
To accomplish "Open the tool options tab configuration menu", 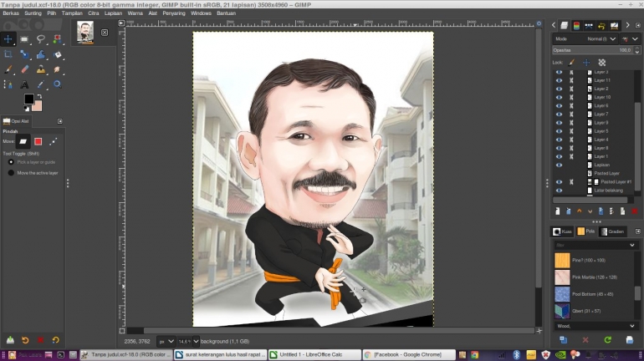I will click(x=60, y=121).
